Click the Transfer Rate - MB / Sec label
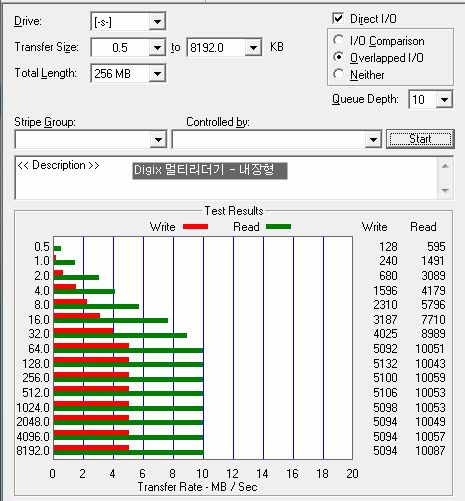 [x=197, y=487]
